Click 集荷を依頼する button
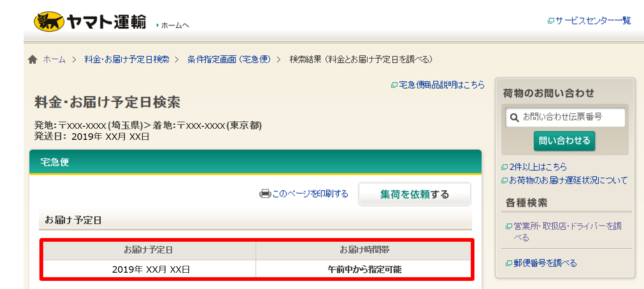 415,194
